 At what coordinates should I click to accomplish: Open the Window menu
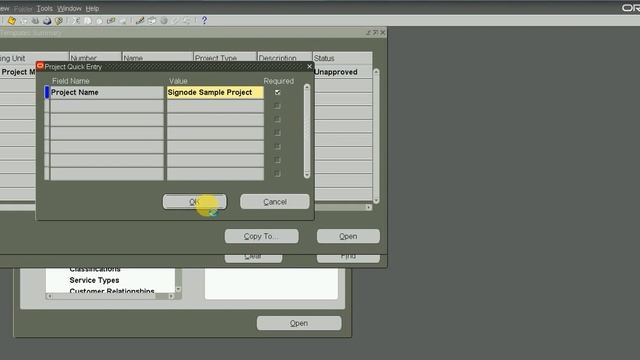(69, 9)
